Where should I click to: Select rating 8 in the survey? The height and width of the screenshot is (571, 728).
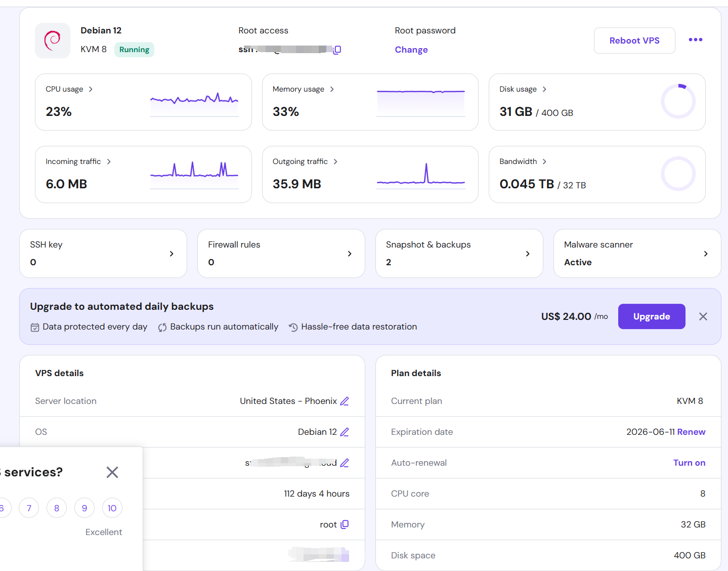click(57, 508)
